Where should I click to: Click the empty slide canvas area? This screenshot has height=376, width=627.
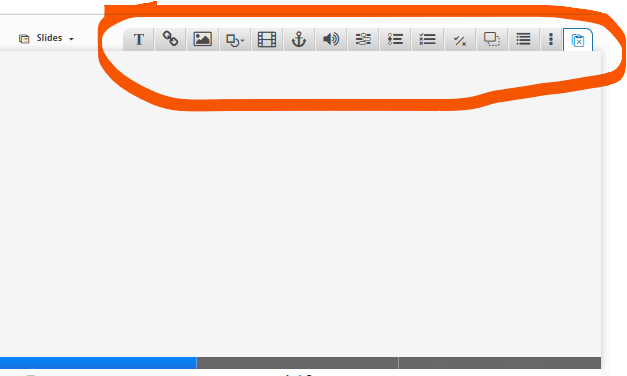click(300, 204)
